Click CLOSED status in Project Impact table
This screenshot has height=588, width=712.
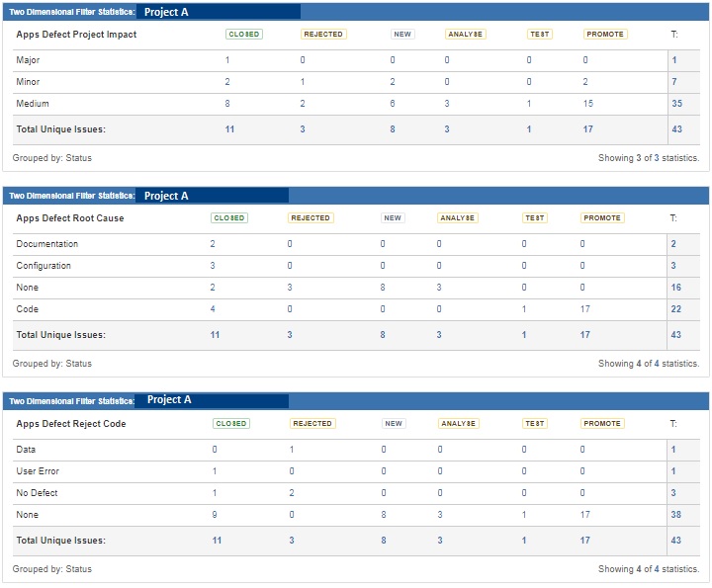tap(243, 35)
